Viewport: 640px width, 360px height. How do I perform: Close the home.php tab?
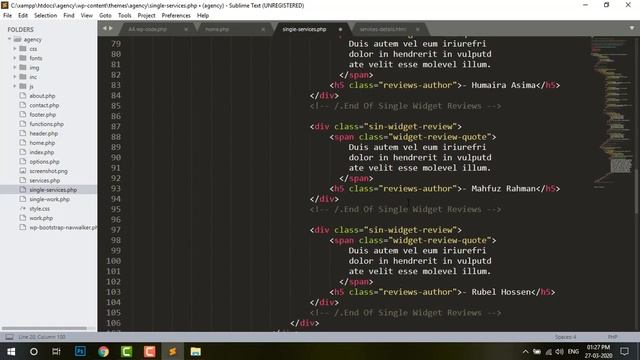pos(263,29)
